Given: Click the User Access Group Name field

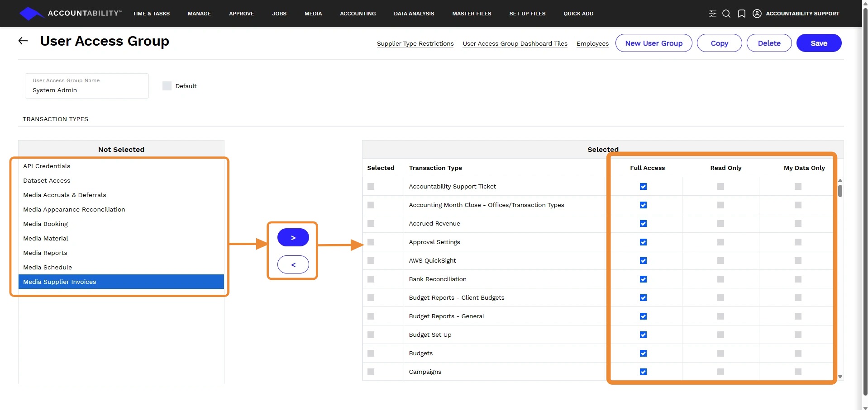Looking at the screenshot, I should [87, 90].
